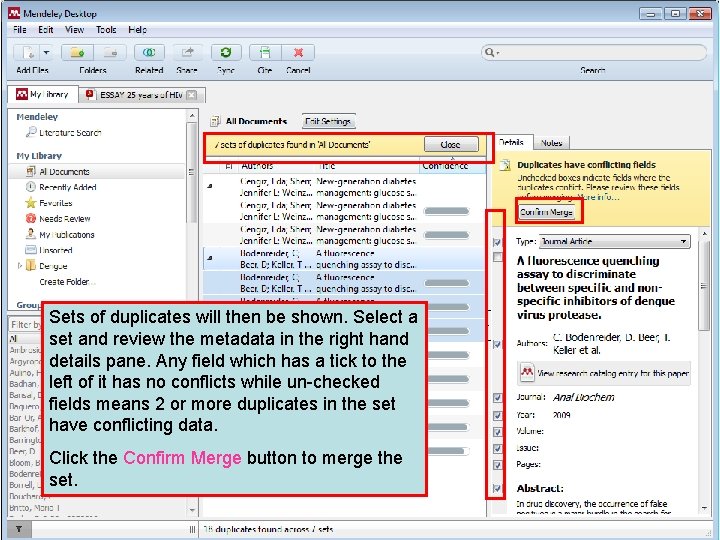Click the search magnifier icon
The height and width of the screenshot is (540, 720).
[489, 52]
